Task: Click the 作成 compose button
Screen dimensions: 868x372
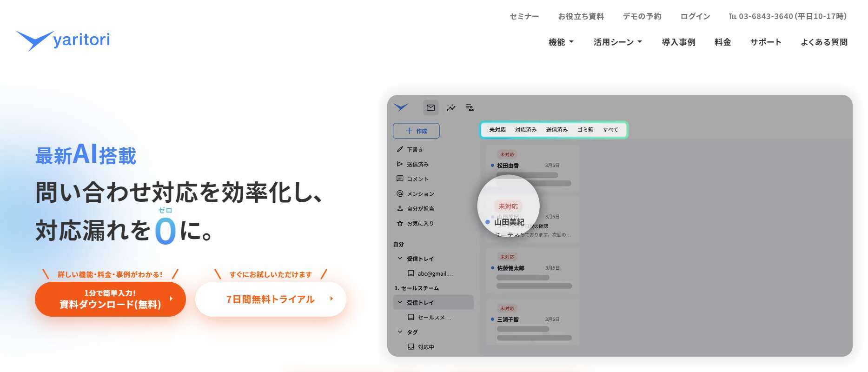Action: tap(416, 131)
